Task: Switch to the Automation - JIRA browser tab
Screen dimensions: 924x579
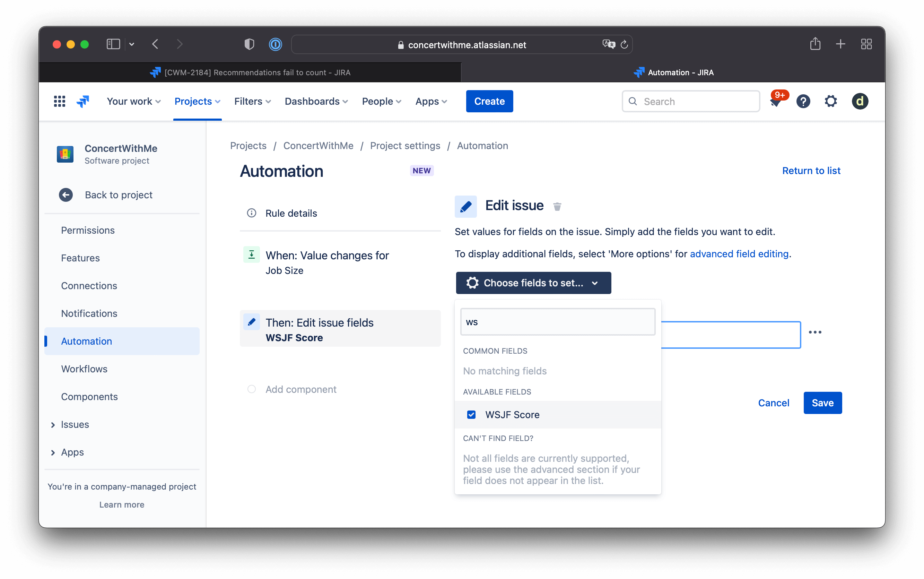Action: (674, 72)
